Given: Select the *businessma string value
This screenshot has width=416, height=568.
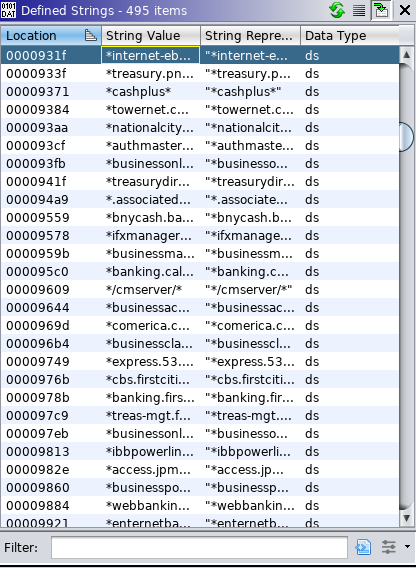Looking at the screenshot, I should click(150, 254).
